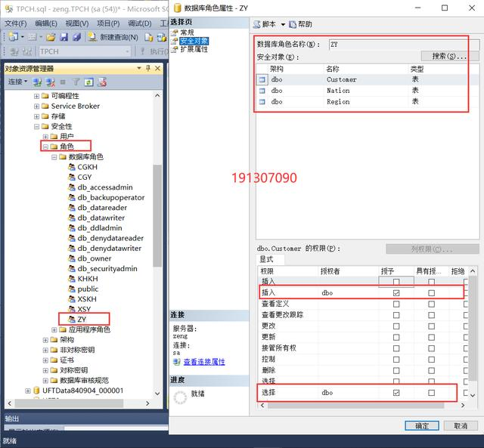Collapse the 数据库角色 folder
This screenshot has width=484, height=448.
(x=54, y=157)
